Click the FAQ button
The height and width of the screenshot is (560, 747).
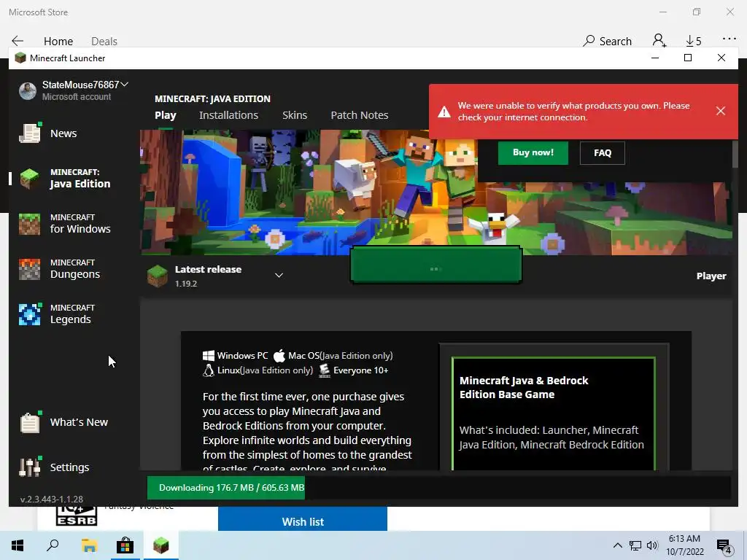(602, 153)
